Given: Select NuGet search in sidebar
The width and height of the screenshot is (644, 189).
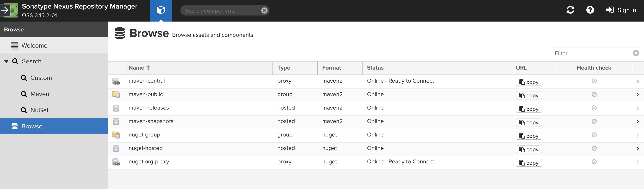Looking at the screenshot, I should coord(39,110).
